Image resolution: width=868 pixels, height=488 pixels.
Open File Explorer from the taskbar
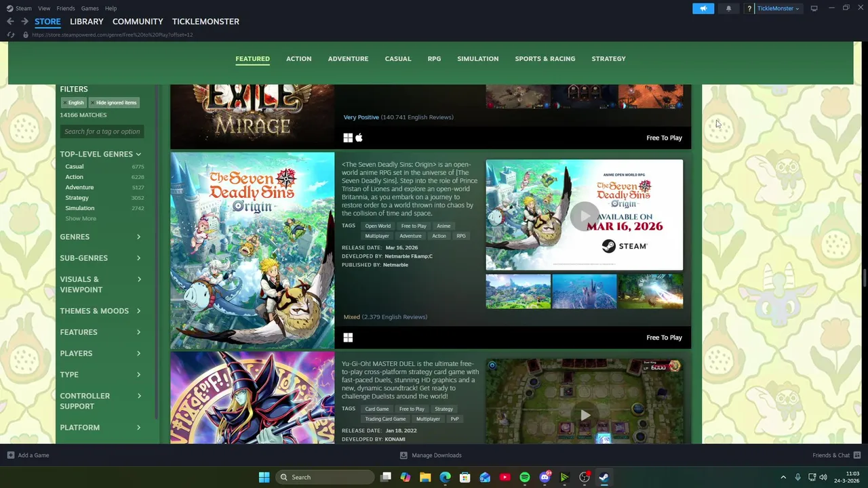[x=425, y=477]
